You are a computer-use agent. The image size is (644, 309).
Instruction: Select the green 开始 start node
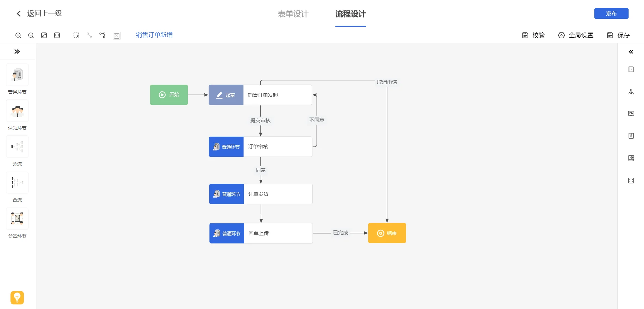(x=169, y=95)
